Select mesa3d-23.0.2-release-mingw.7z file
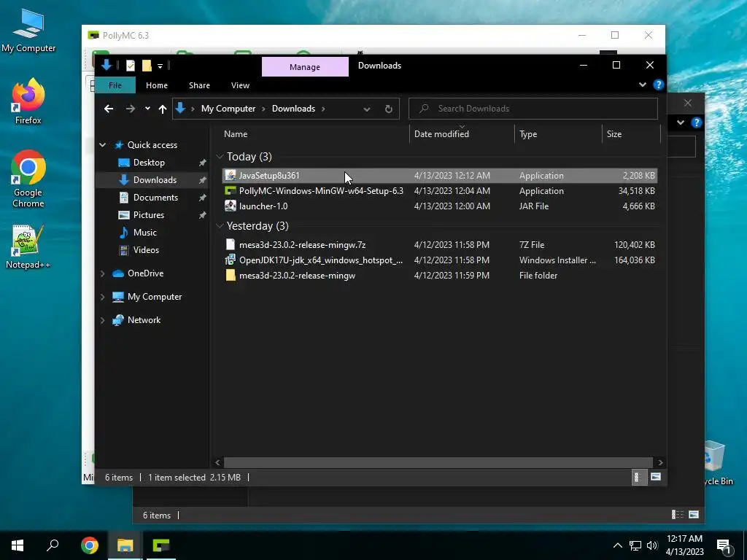Screen dimensions: 747x560 point(440,245)
